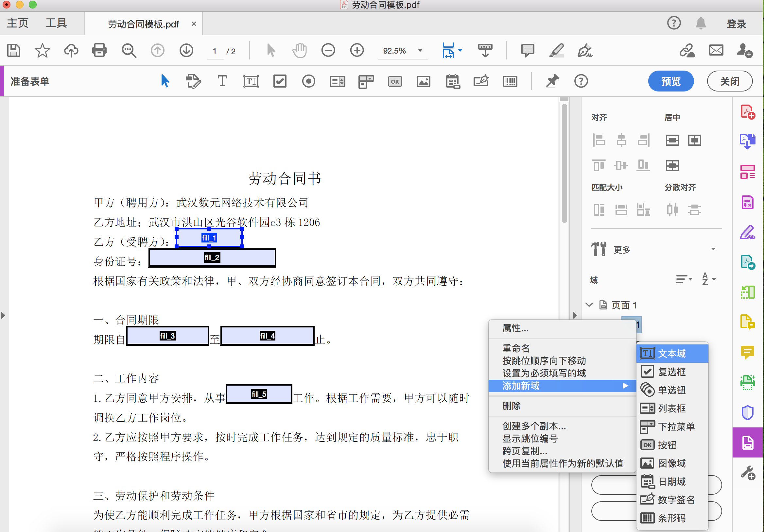Image resolution: width=764 pixels, height=532 pixels.
Task: Click the barcode field tool in toolbar
Action: pyautogui.click(x=510, y=81)
